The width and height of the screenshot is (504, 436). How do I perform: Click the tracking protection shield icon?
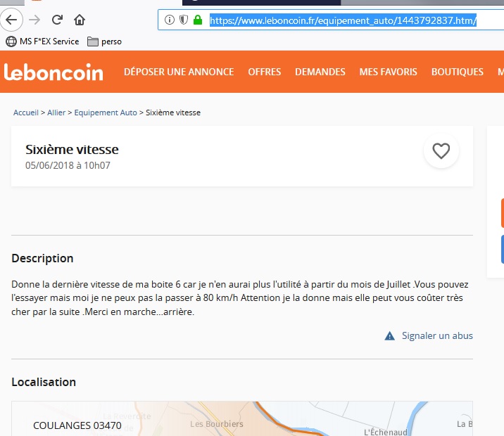coord(184,20)
